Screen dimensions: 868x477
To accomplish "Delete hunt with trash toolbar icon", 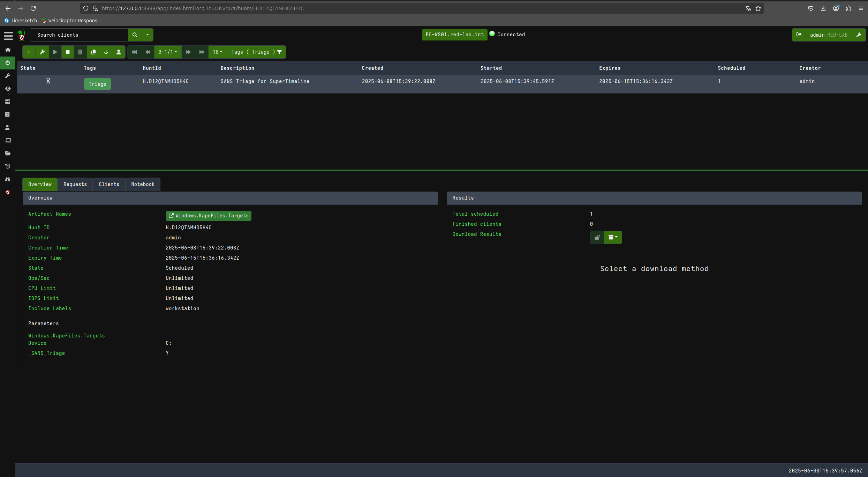I will point(80,52).
